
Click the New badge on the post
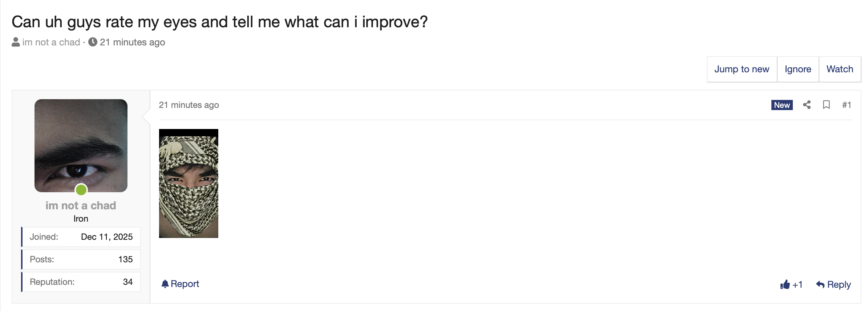782,105
